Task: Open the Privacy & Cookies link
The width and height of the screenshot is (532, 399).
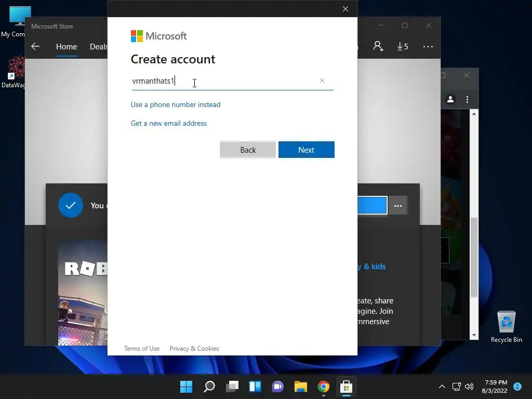Action: click(194, 349)
